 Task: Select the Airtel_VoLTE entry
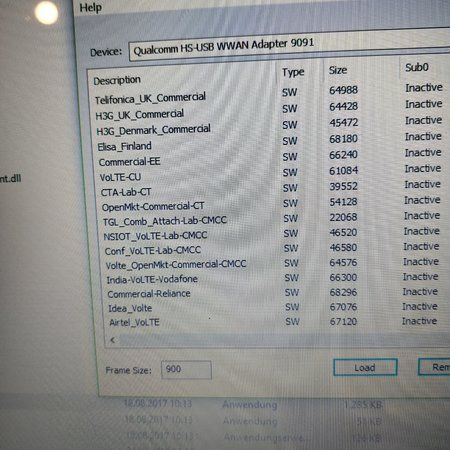pos(134,322)
